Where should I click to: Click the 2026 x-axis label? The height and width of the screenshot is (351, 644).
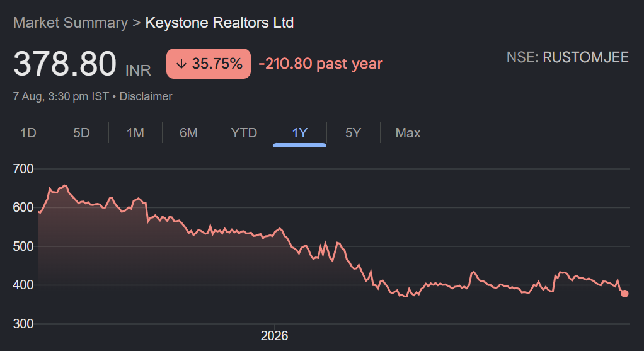[274, 336]
